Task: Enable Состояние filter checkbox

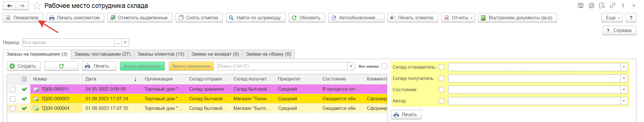Action: pyautogui.click(x=441, y=90)
